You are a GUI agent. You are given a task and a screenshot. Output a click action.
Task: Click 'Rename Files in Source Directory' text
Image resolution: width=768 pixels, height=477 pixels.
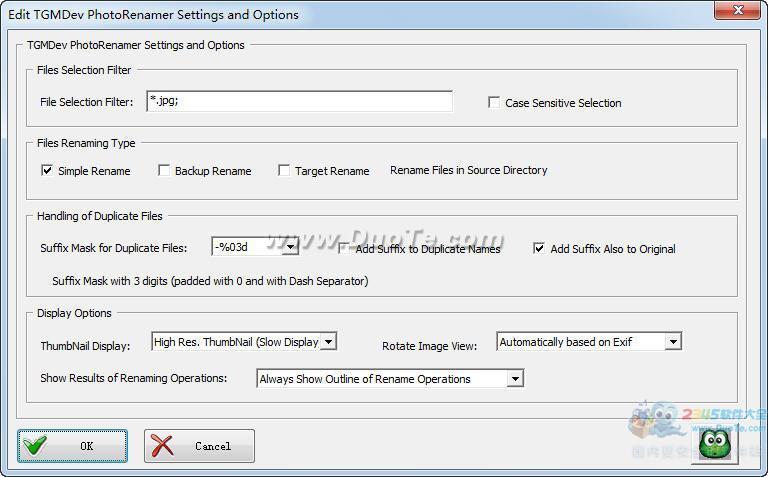[x=468, y=170]
